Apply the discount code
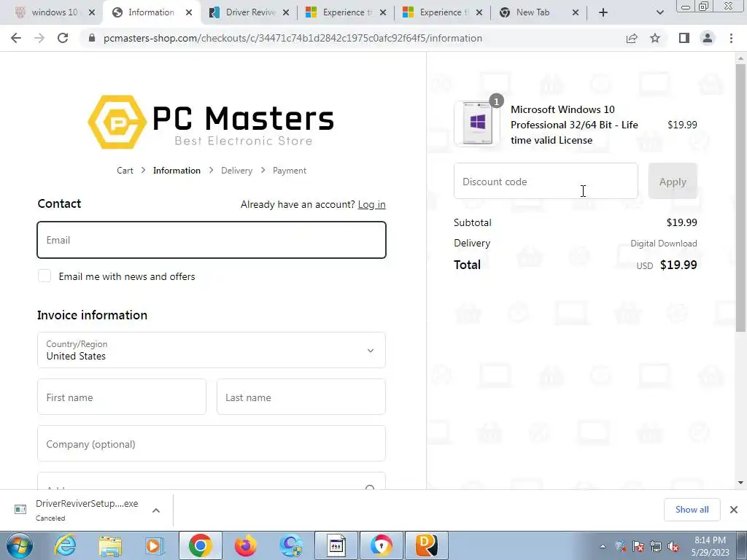Viewport: 747px width, 560px height. [673, 181]
